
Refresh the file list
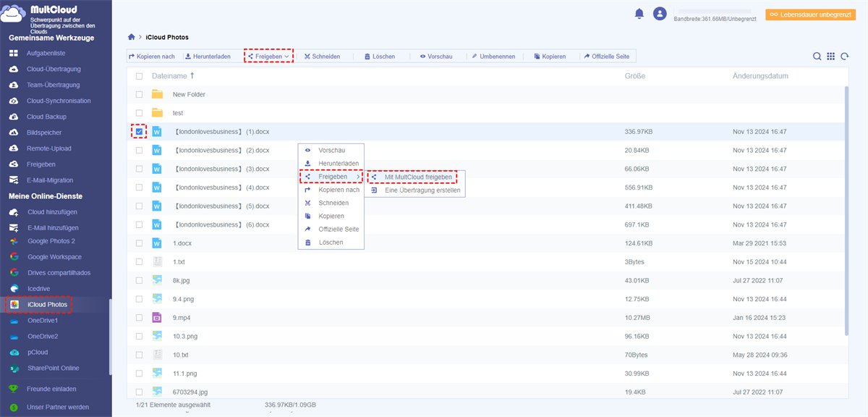pos(844,56)
